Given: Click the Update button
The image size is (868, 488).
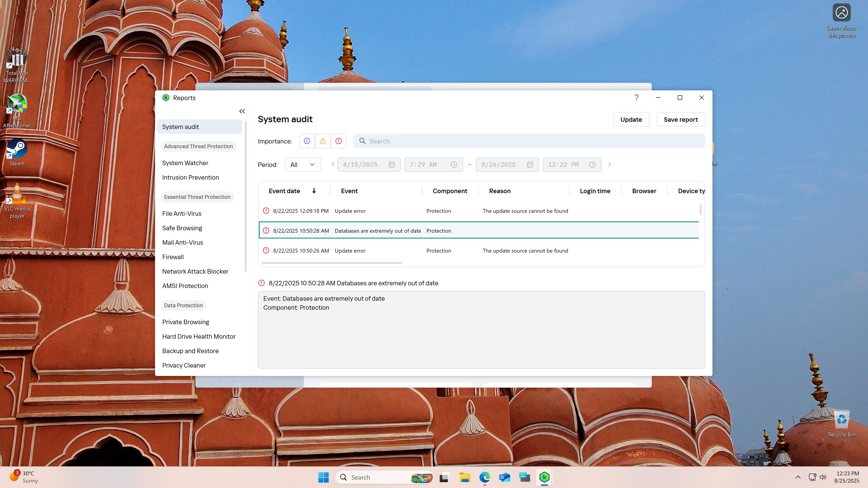Looking at the screenshot, I should click(631, 120).
